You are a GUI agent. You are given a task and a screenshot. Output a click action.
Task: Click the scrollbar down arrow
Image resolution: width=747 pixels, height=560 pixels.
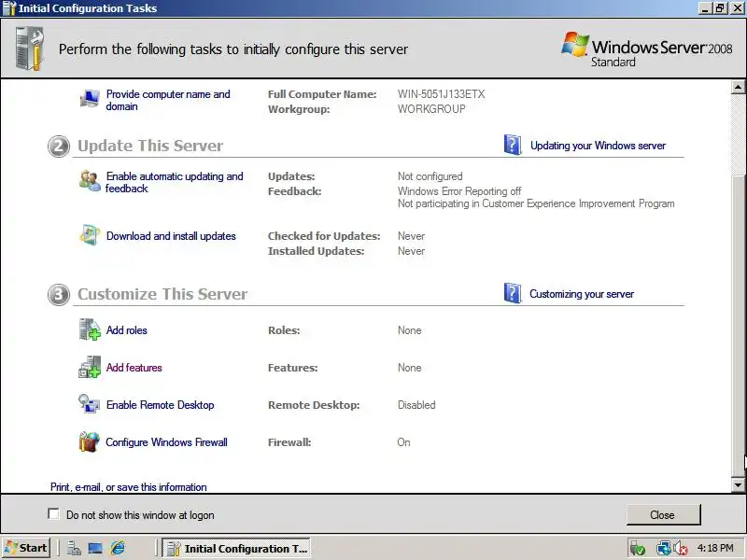pos(738,485)
